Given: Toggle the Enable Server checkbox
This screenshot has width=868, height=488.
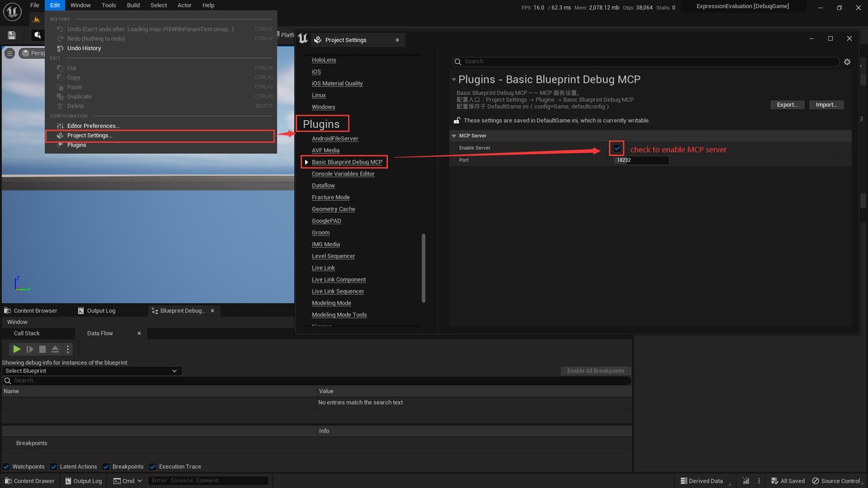Looking at the screenshot, I should 617,148.
